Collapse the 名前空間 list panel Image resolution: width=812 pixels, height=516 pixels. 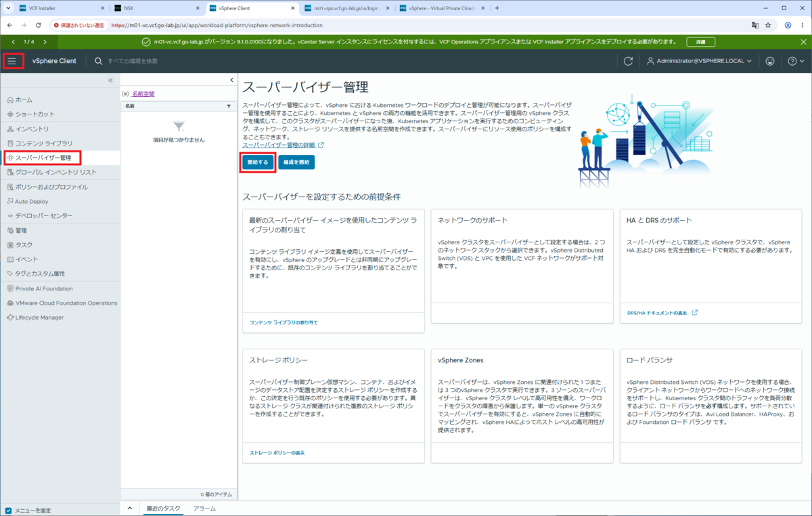[231, 81]
